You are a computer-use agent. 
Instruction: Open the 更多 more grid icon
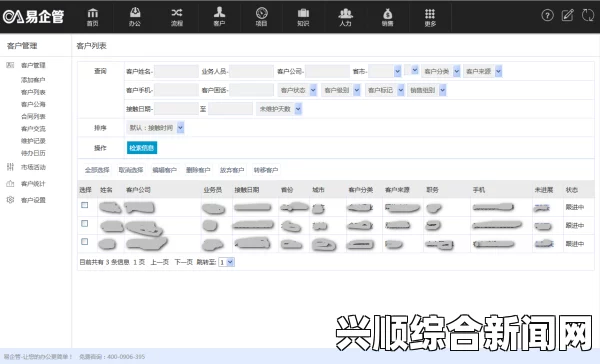(430, 17)
